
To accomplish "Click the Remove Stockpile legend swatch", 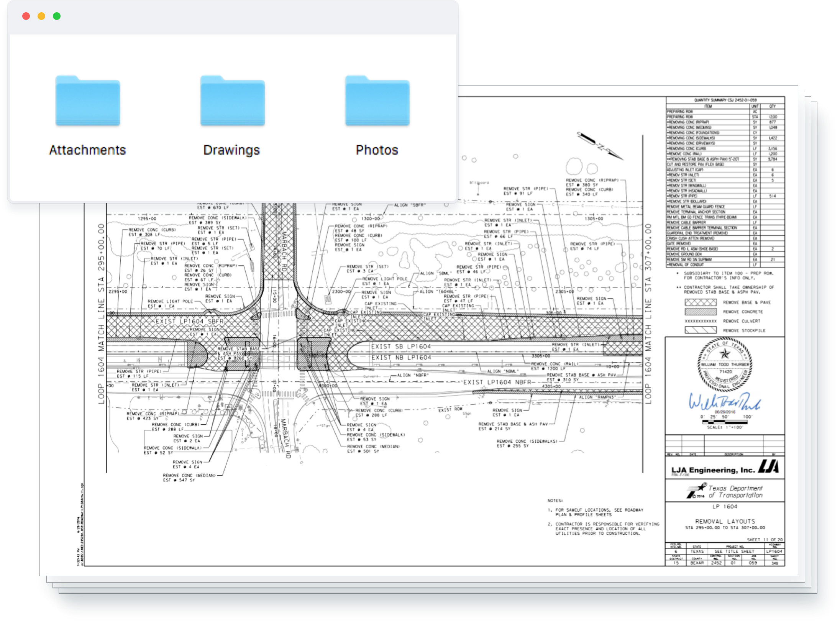I will click(700, 330).
